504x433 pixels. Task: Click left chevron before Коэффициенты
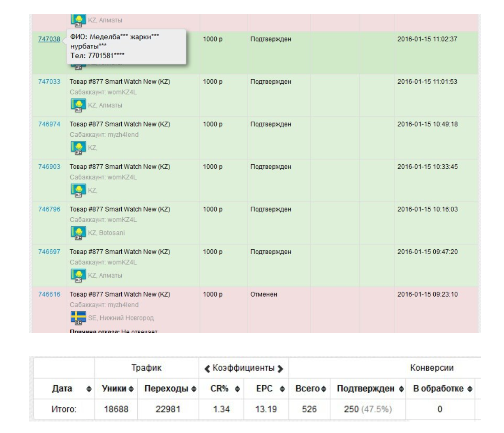click(207, 369)
